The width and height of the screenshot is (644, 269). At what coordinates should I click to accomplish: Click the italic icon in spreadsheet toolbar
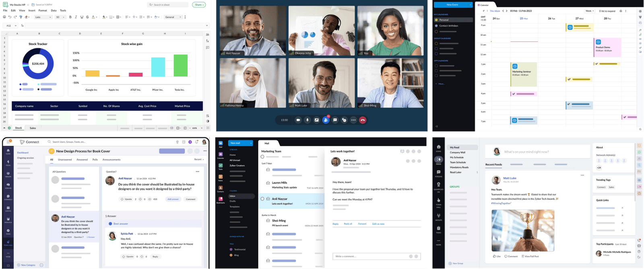click(x=76, y=17)
